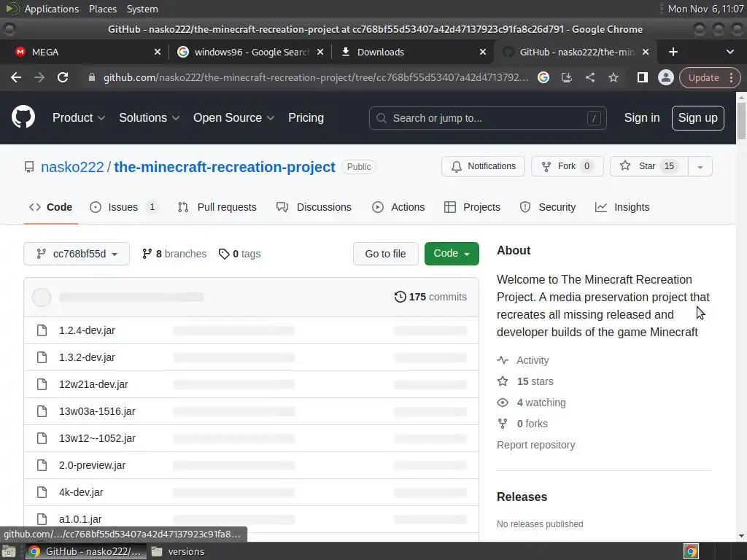Open a new tab with the plus icon
The image size is (747, 560).
(x=673, y=52)
